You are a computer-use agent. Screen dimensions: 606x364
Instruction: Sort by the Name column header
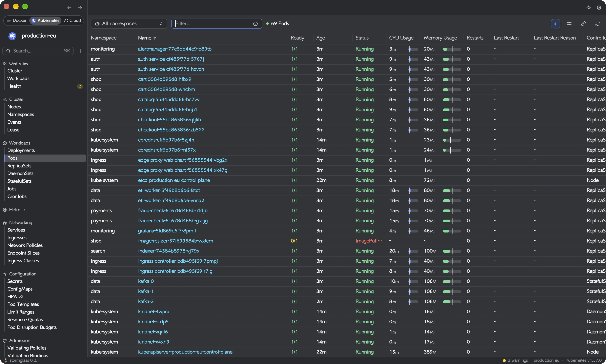click(x=147, y=38)
